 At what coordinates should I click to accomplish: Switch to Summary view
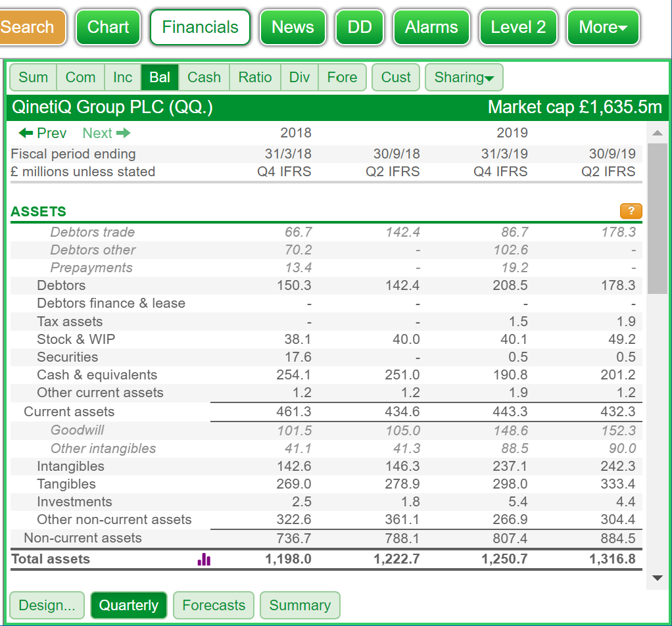[300, 605]
